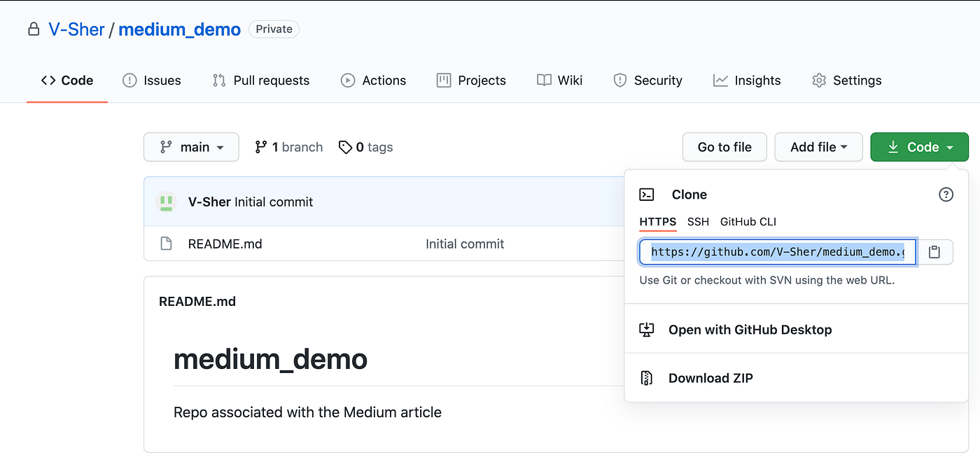Open the Pull requests tab
980x462 pixels.
[261, 80]
